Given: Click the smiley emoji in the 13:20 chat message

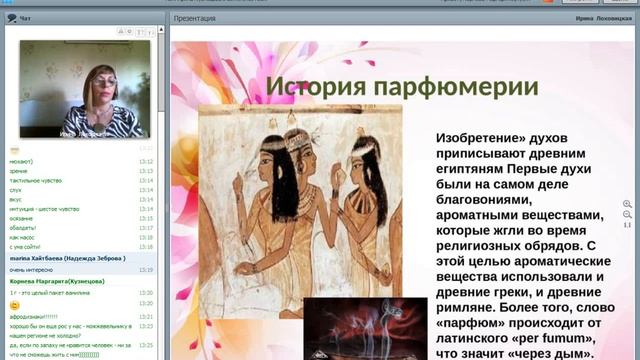Looking at the screenshot, I should coord(14,305).
